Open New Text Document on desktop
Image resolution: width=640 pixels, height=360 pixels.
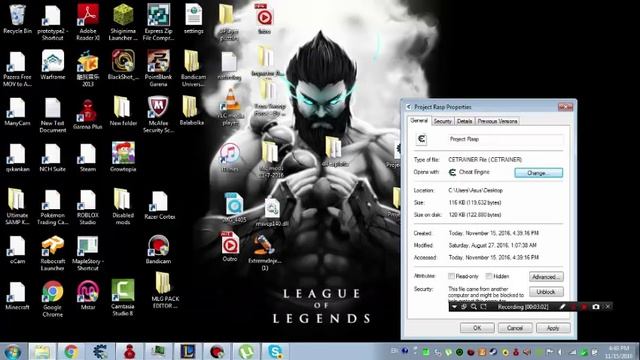coord(53,115)
